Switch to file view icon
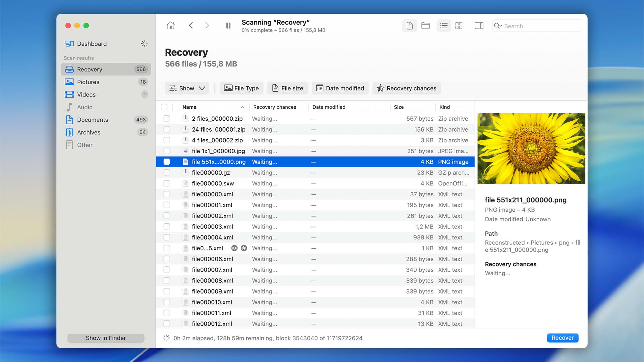Viewport: 644px width, 362px height. pos(410,26)
